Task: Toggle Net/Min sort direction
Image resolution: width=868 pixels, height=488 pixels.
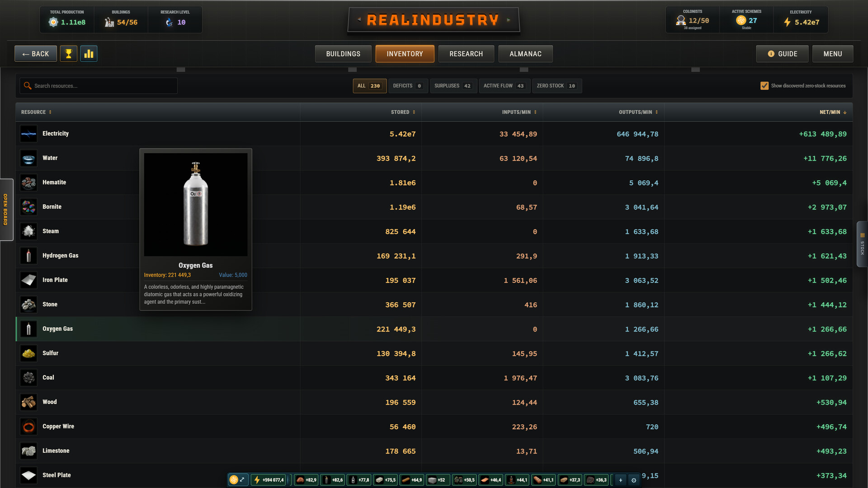Action: (833, 112)
